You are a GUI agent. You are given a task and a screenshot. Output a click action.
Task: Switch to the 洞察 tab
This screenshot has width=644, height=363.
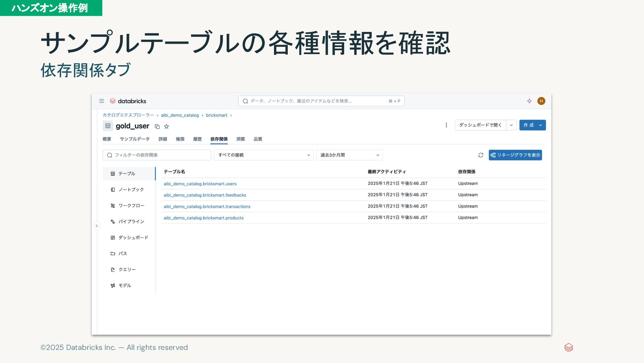coord(240,139)
